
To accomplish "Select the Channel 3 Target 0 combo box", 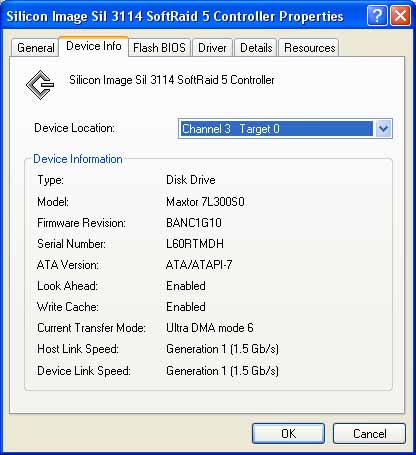I will pyautogui.click(x=285, y=129).
